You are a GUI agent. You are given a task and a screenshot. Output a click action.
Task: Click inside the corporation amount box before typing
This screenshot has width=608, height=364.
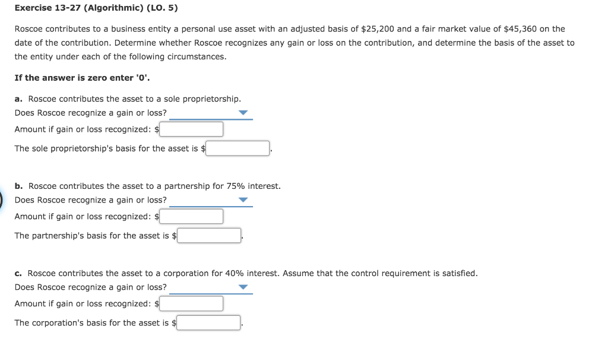coord(191,303)
